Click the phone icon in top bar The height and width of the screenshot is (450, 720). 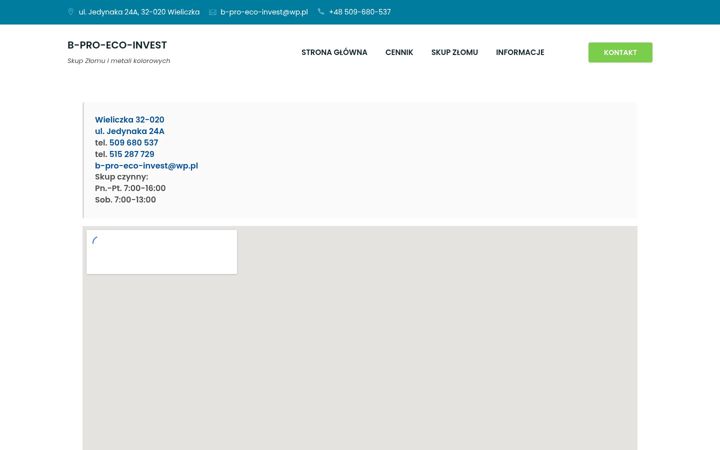(x=321, y=12)
